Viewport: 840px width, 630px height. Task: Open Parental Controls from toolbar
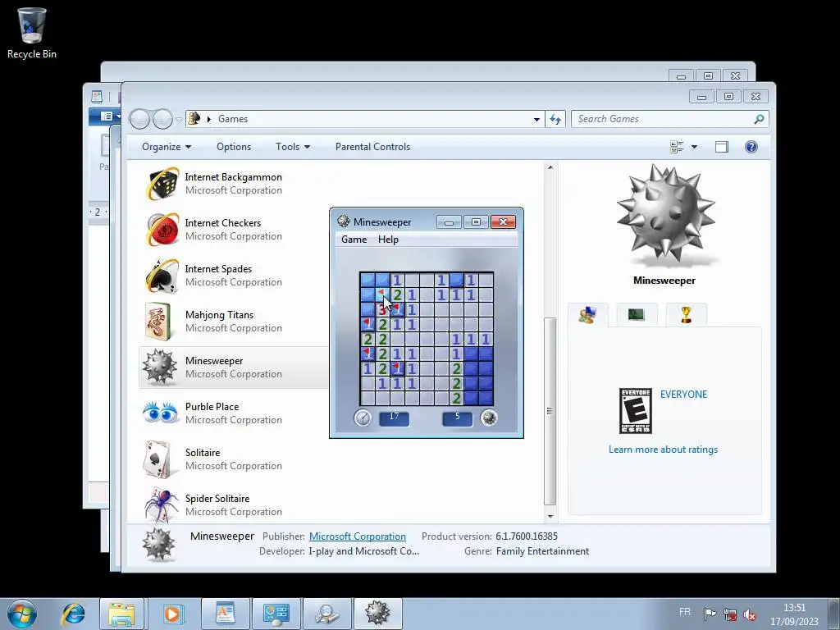tap(373, 147)
